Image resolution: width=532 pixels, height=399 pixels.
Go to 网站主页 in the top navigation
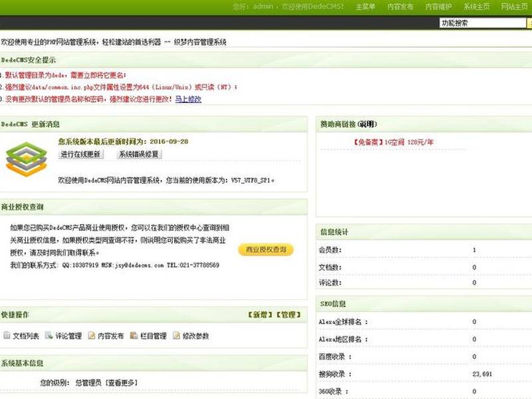coord(514,7)
